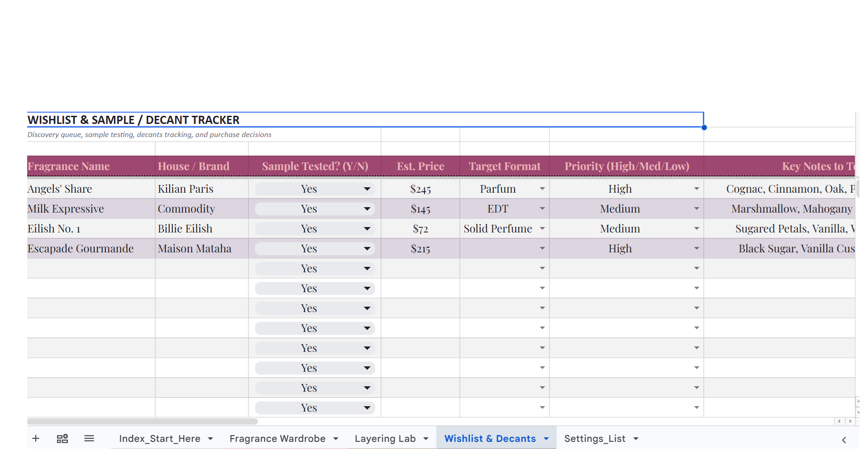
Task: Open Sample Tested dropdown for Milk Expressive
Action: coord(367,209)
